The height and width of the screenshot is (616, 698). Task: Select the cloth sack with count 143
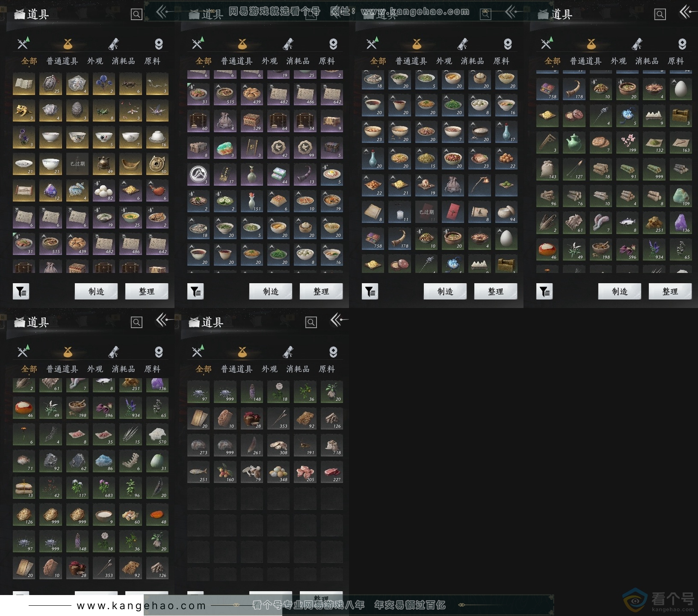click(x=547, y=169)
